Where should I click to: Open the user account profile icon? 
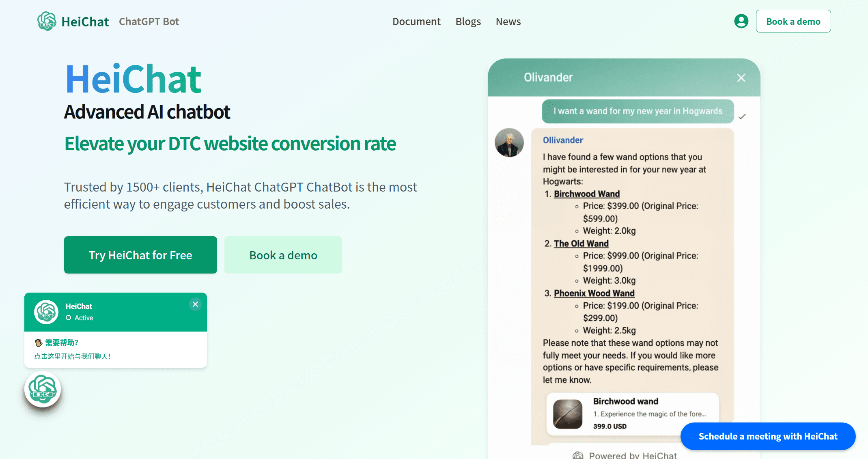click(741, 21)
